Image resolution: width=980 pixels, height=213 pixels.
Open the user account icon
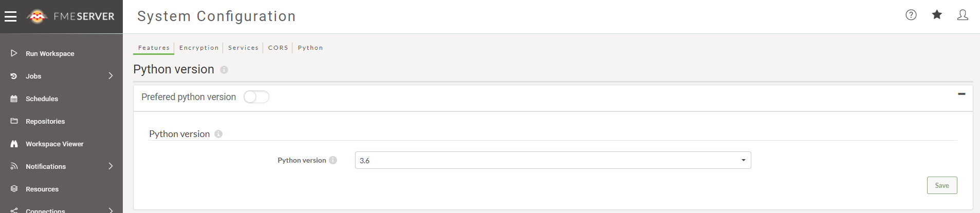click(963, 15)
